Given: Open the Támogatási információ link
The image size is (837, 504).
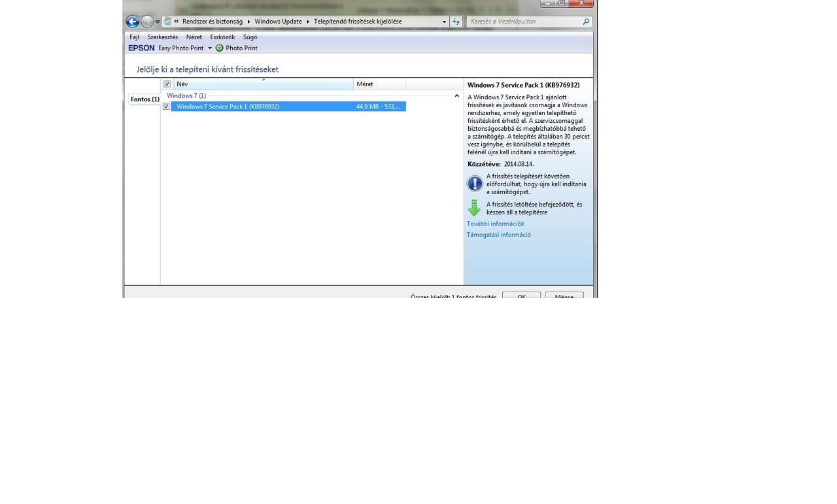Looking at the screenshot, I should (498, 235).
